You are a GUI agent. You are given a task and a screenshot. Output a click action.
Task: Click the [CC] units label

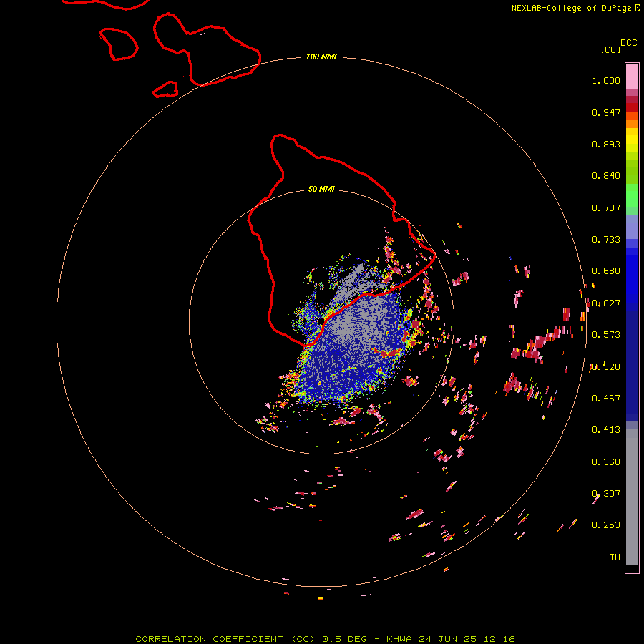click(610, 49)
